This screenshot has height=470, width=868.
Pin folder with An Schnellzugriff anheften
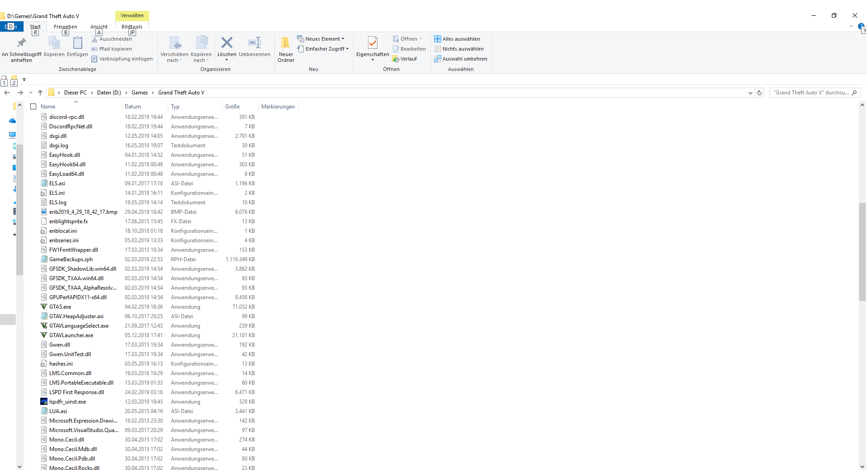[x=21, y=49]
